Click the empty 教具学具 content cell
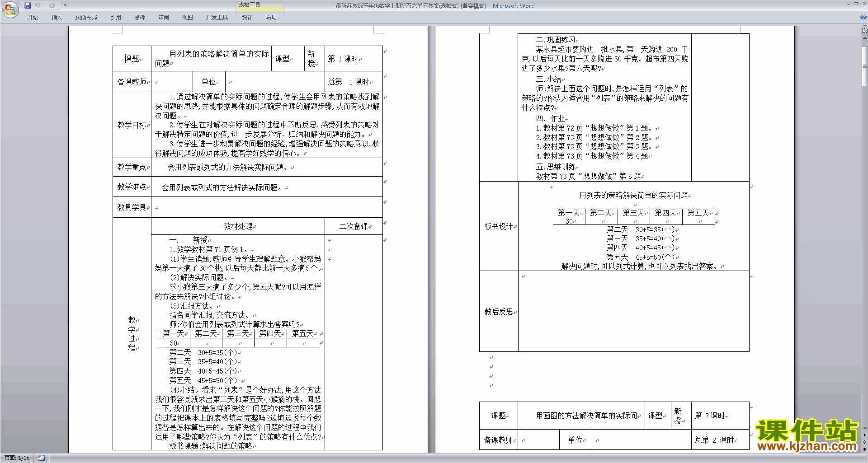This screenshot has height=463, width=868. [267, 207]
